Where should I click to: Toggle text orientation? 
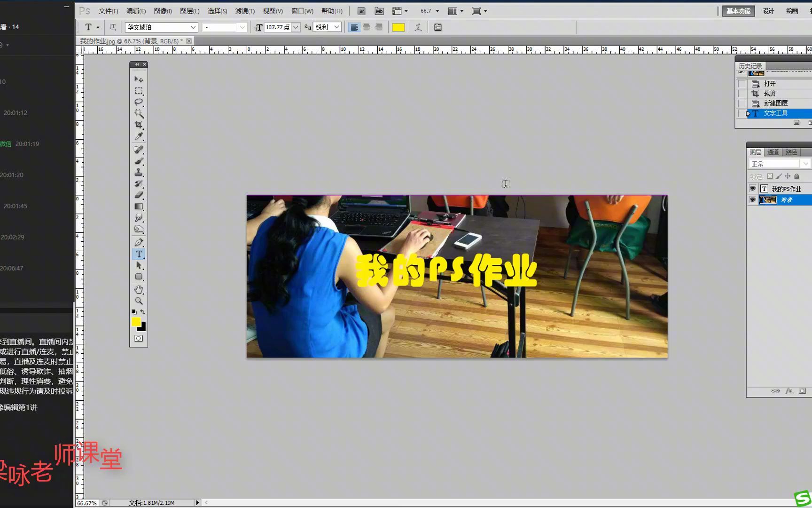pos(113,27)
